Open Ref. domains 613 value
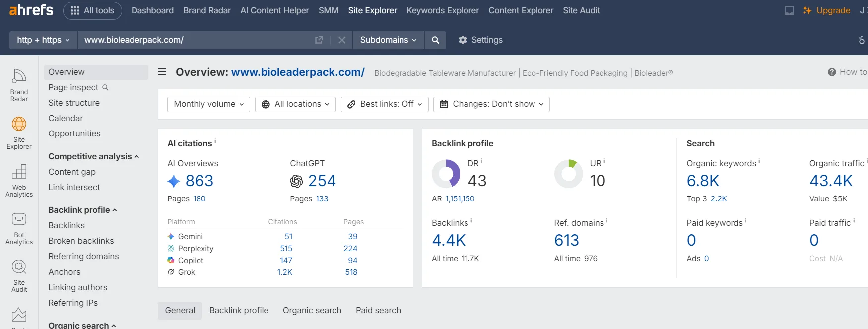 566,240
